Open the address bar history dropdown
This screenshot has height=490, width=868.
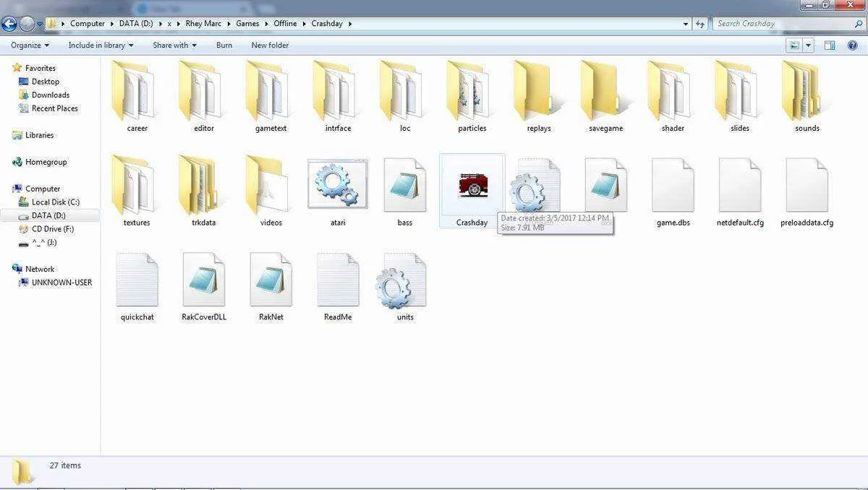tap(686, 23)
